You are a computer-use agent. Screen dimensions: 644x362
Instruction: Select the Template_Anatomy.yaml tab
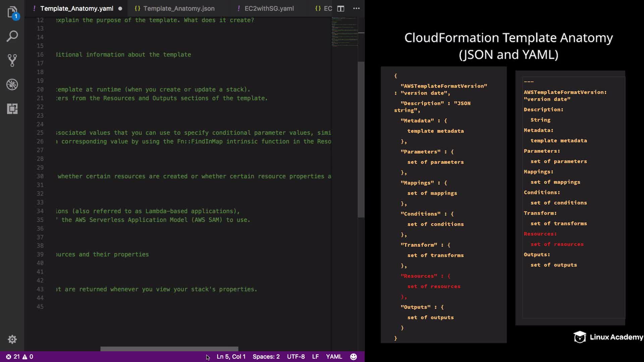click(76, 9)
